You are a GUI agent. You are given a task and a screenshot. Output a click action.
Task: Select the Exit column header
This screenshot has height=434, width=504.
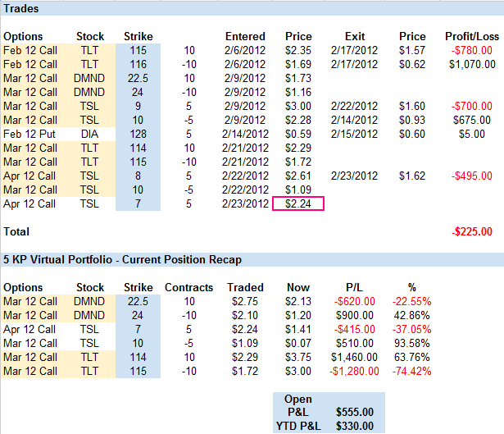click(x=355, y=36)
